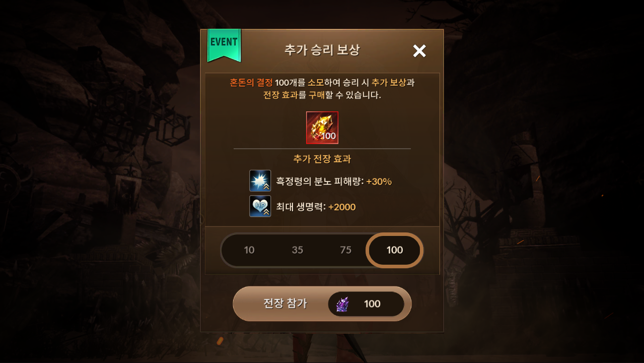This screenshot has width=644, height=363.
Task: Click the +30% bonus value
Action: [379, 181]
